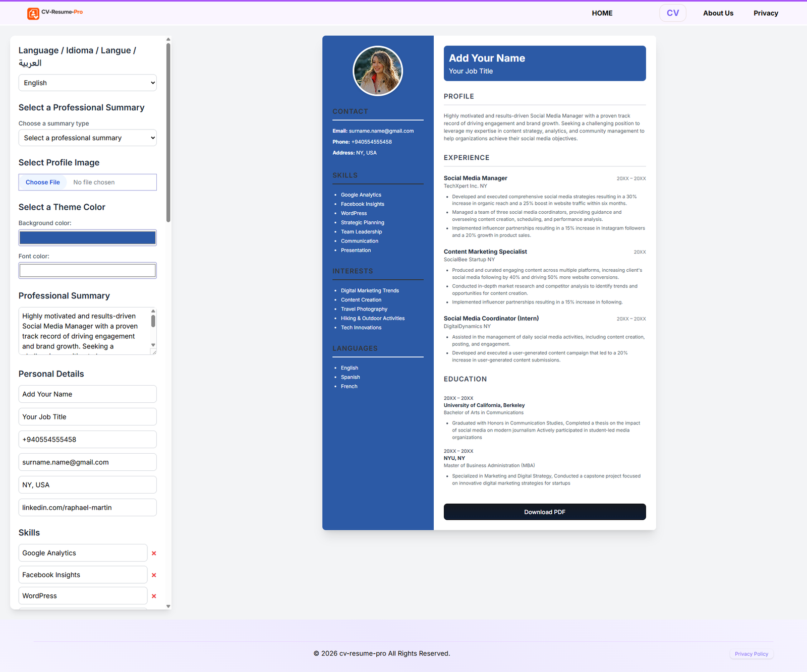Delete the Facebook Insights skill entry
The width and height of the screenshot is (807, 672).
click(x=154, y=575)
